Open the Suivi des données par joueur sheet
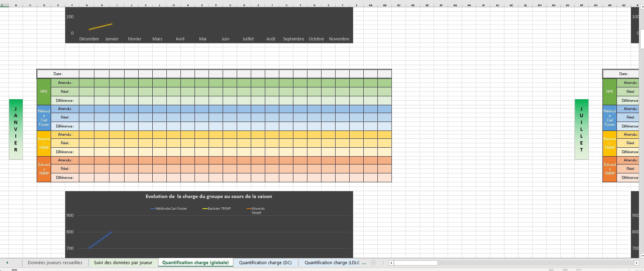Screen dimensions: 644x271 (x=123, y=263)
